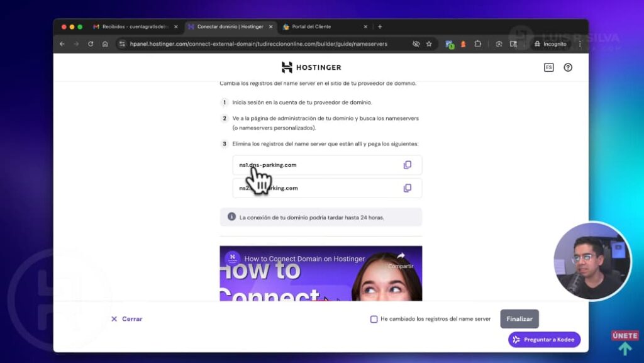Click the Hostinger logo

coord(311,67)
